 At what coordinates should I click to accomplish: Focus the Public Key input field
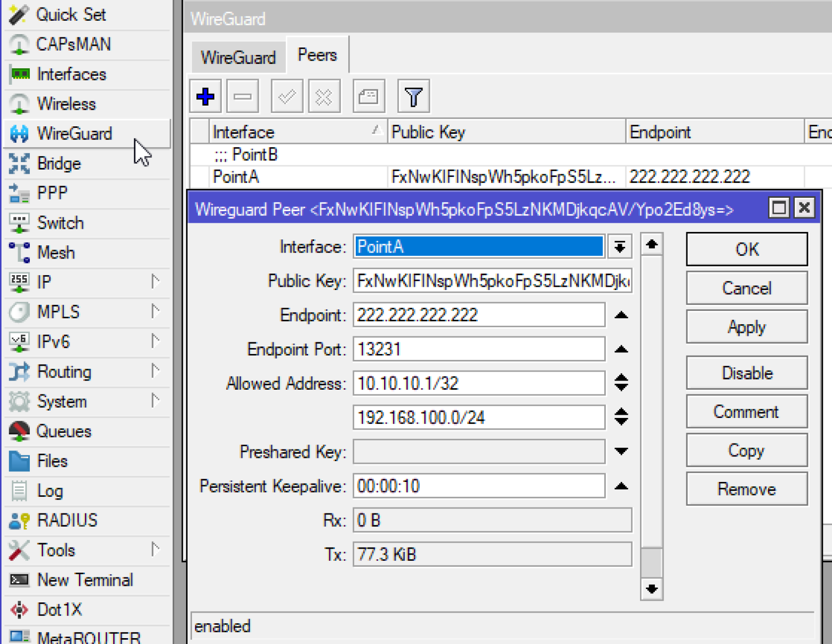(x=492, y=281)
